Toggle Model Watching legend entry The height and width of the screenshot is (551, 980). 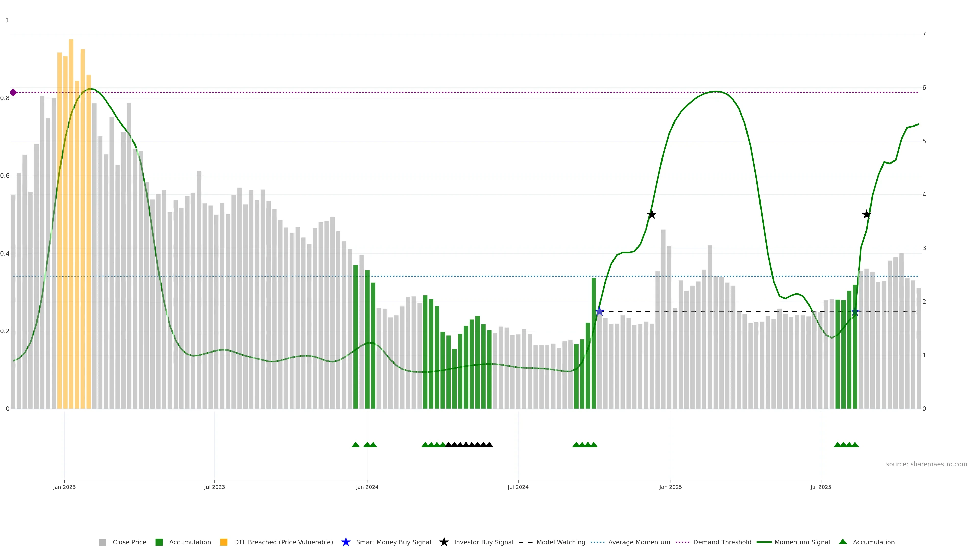point(561,542)
